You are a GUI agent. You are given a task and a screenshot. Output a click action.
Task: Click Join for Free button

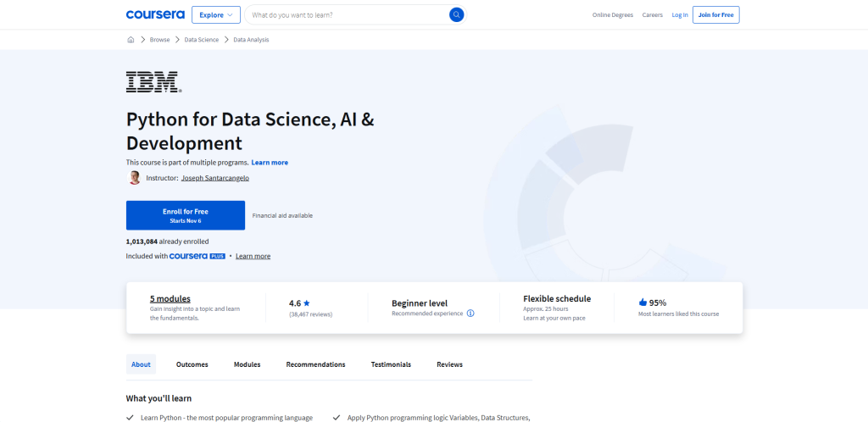tap(715, 15)
